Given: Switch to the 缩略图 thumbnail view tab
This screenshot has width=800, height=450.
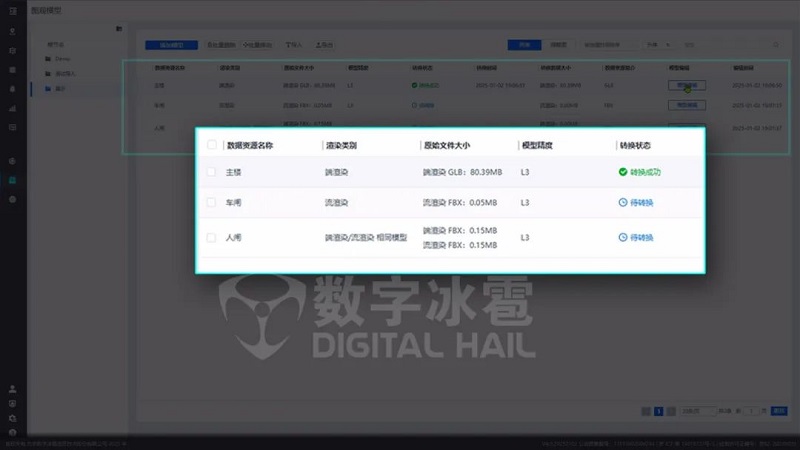Looking at the screenshot, I should click(x=559, y=45).
